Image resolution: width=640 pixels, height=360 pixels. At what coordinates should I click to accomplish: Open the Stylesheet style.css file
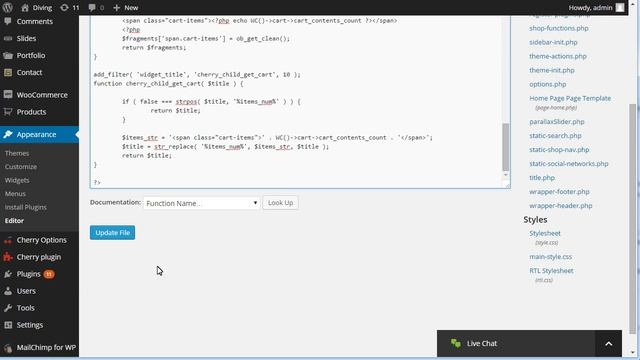(545, 233)
